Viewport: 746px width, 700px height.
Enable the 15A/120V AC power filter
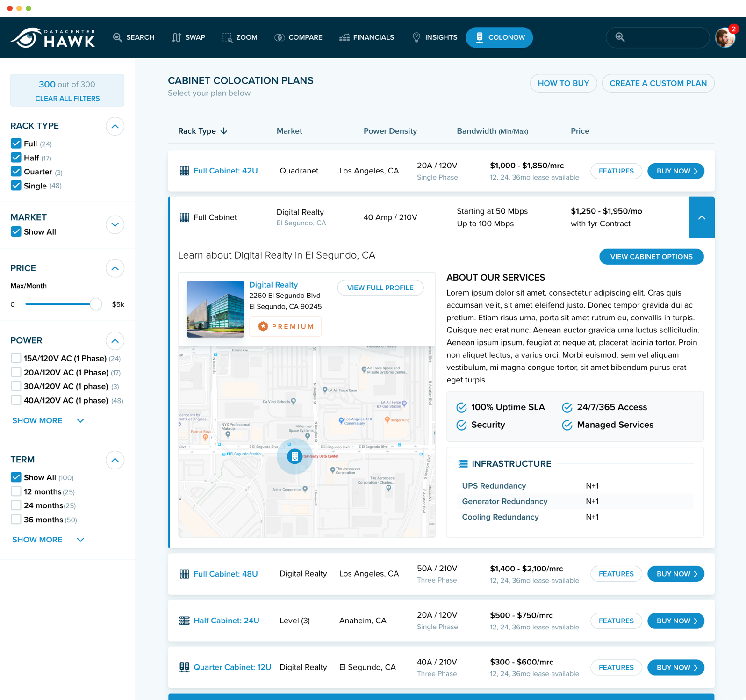pyautogui.click(x=16, y=358)
